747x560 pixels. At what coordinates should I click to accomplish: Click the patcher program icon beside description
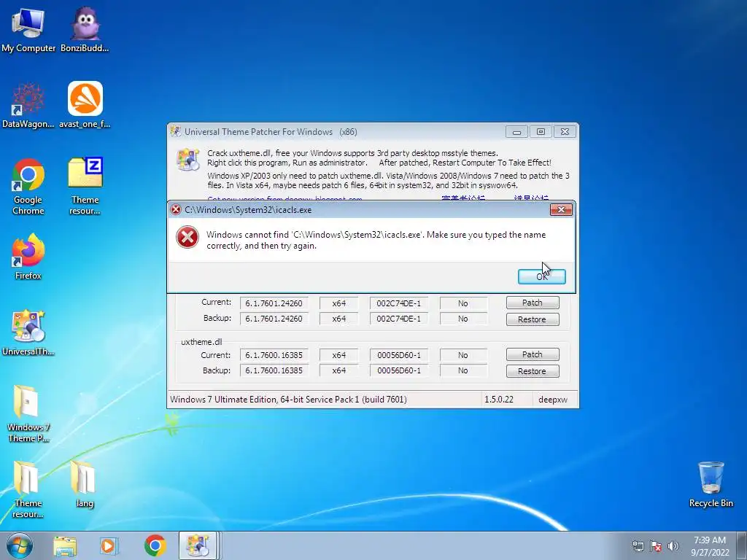point(187,159)
